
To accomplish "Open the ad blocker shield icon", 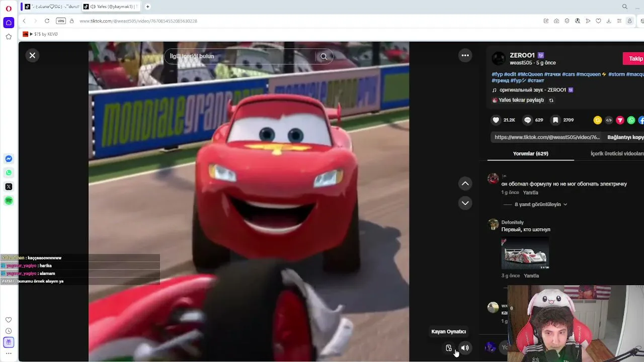I will point(567,21).
